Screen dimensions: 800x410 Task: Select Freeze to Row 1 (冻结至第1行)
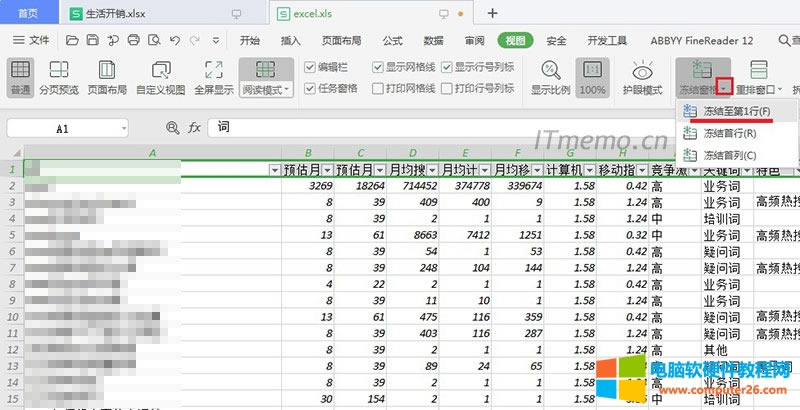737,110
